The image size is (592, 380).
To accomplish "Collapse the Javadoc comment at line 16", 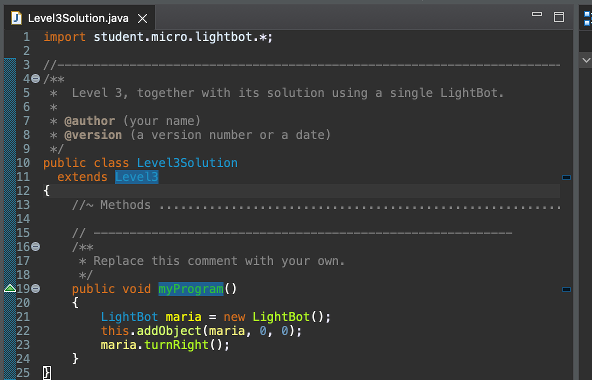I will point(35,247).
